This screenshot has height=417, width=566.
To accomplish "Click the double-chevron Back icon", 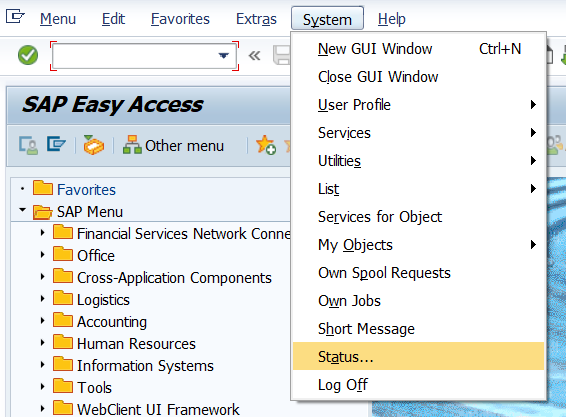I will (x=254, y=56).
